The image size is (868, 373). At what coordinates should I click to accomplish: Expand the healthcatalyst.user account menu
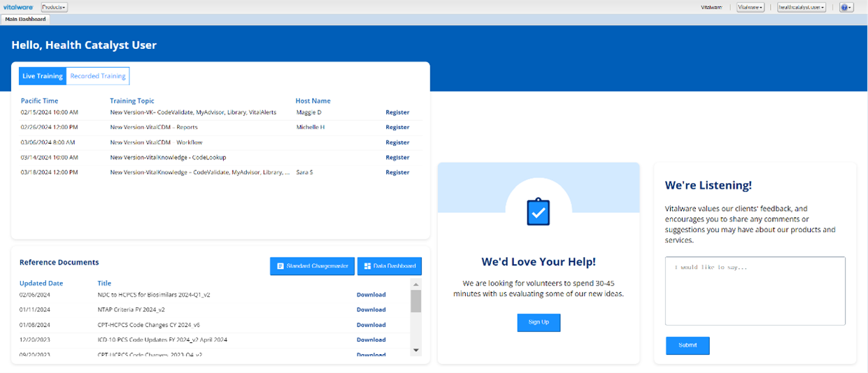click(x=802, y=7)
